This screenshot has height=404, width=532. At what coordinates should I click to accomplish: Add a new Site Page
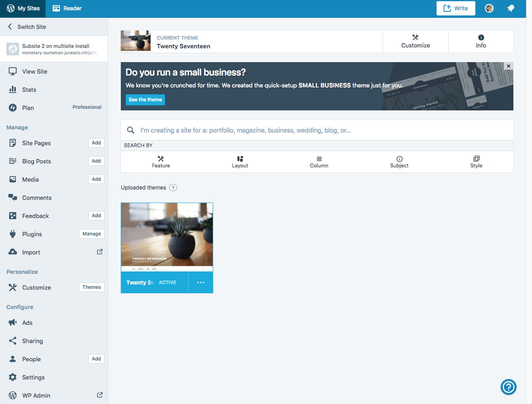coord(96,143)
